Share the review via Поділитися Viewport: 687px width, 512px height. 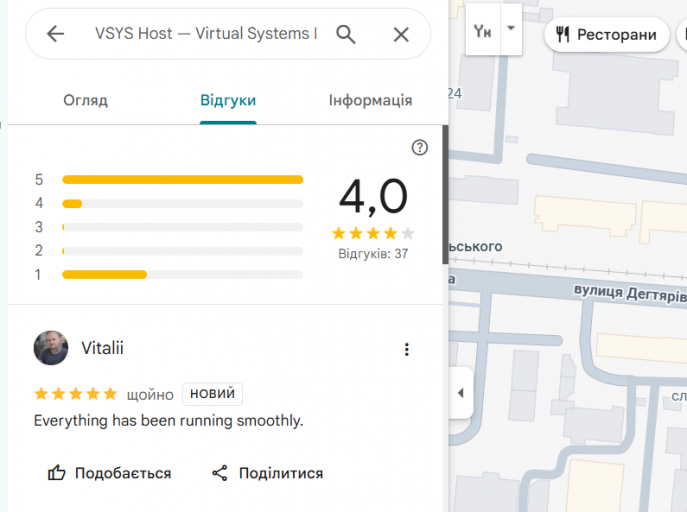coord(268,473)
